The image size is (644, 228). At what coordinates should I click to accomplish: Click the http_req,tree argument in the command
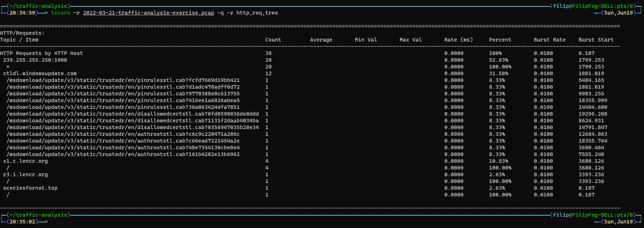coord(257,13)
